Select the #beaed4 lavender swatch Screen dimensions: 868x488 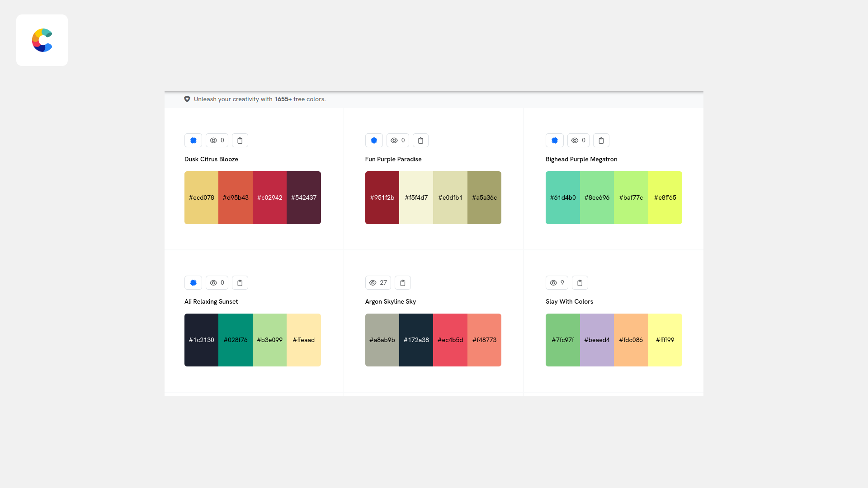coord(597,340)
